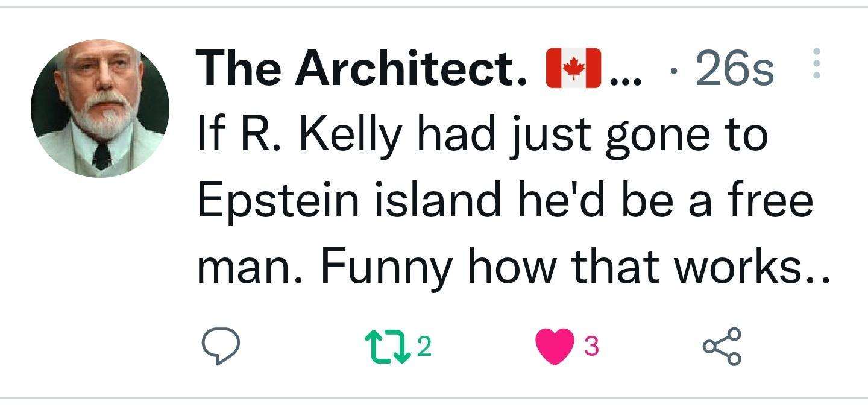Open the tweet via "26s" timestamp
Image resolution: width=868 pixels, height=407 pixels.
coord(734,68)
